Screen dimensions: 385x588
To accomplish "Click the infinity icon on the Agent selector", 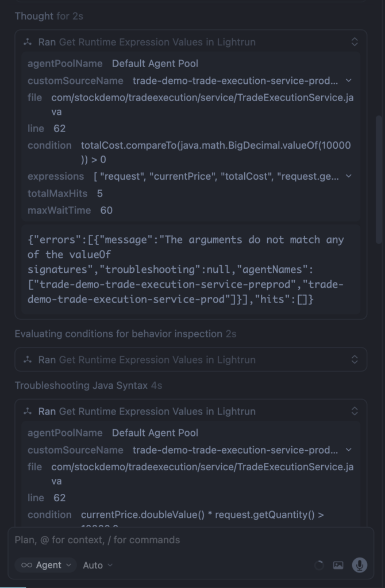I will tap(26, 565).
